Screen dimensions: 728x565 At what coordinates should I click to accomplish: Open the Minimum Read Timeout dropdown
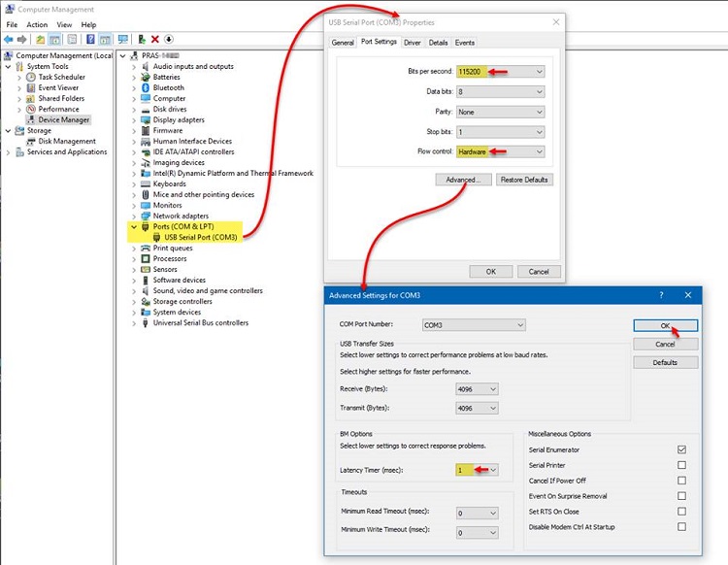pyautogui.click(x=477, y=513)
